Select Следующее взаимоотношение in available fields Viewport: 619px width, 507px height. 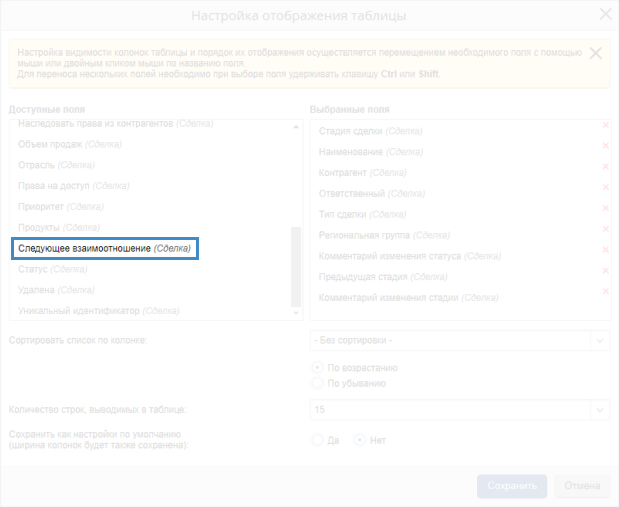pyautogui.click(x=104, y=248)
